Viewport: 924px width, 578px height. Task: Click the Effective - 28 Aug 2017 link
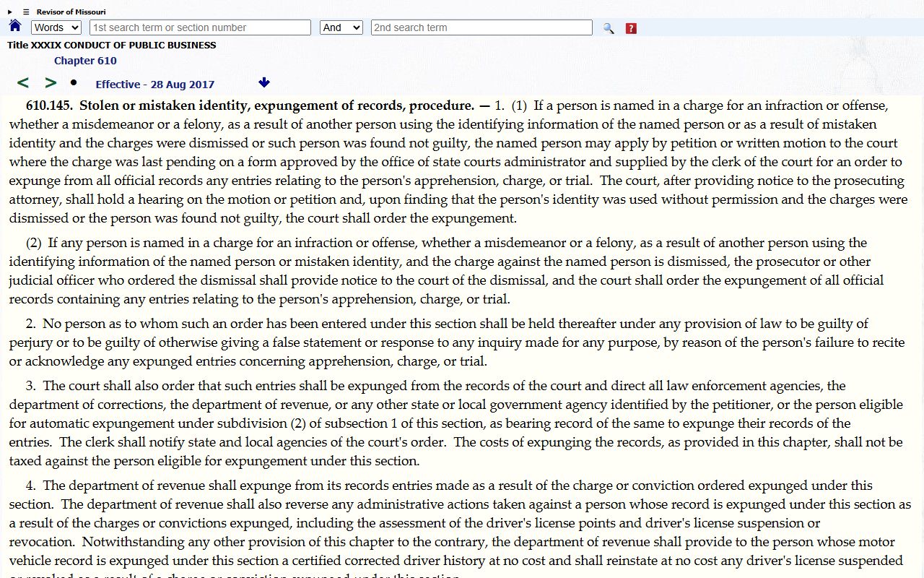[x=155, y=85]
